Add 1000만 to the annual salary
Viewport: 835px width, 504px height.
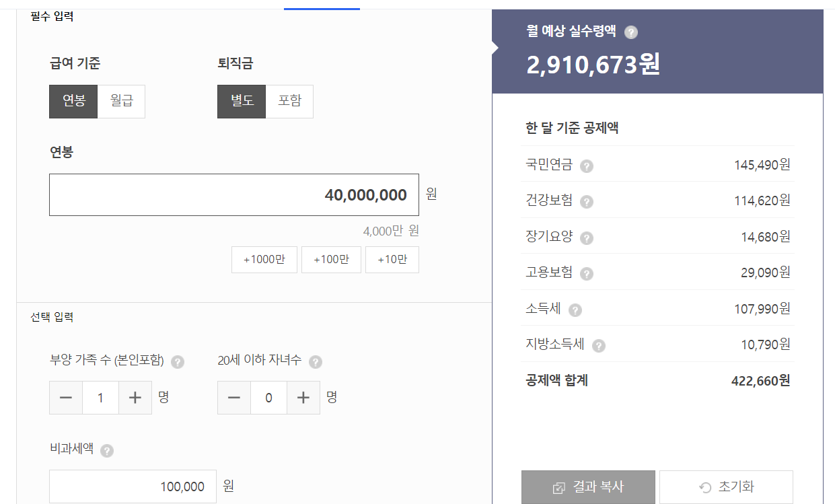tap(264, 259)
